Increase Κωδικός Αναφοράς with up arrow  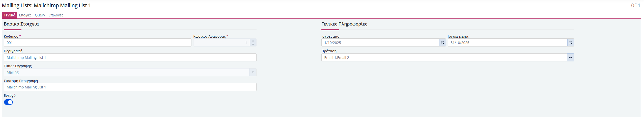tap(253, 41)
